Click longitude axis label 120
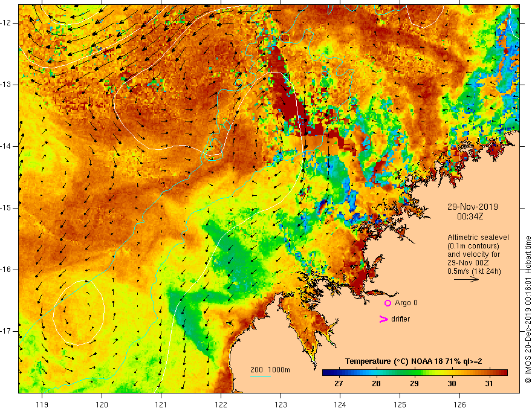The height and width of the screenshot is (411, 532). pos(102,404)
